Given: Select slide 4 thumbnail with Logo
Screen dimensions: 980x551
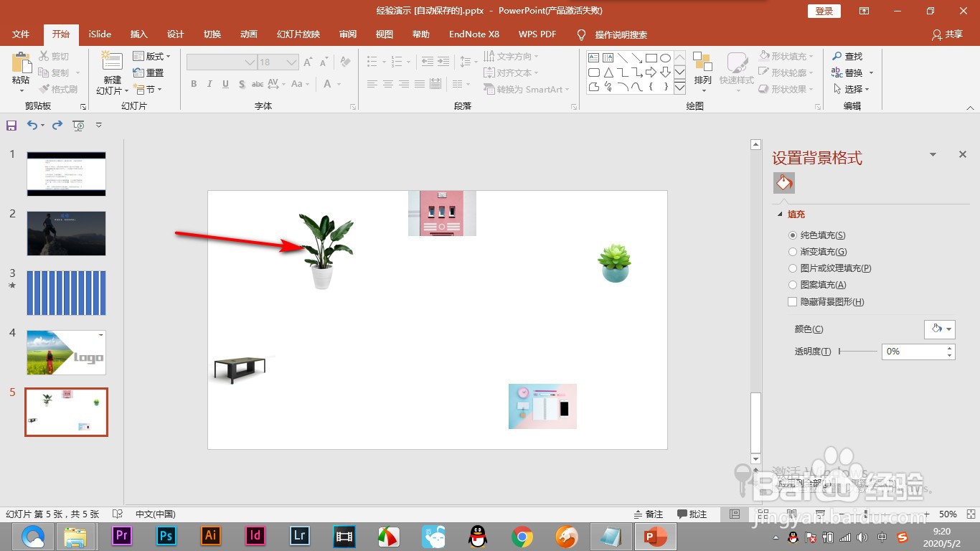Looking at the screenshot, I should coord(66,352).
